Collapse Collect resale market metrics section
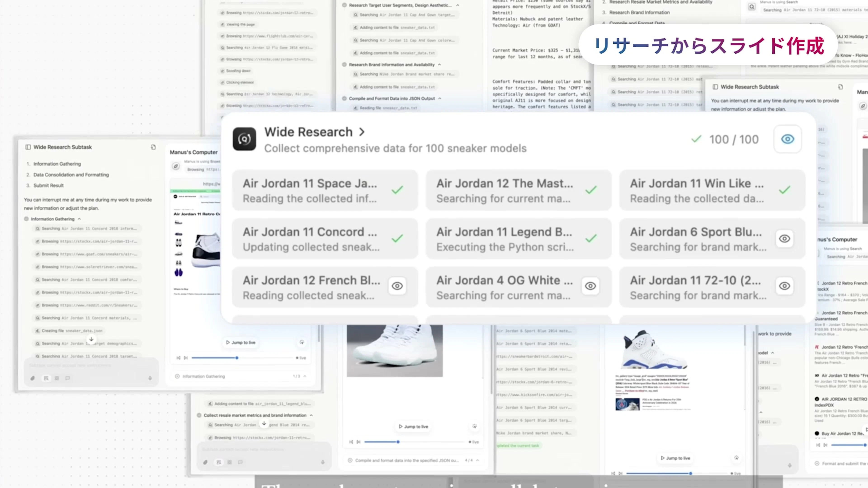The height and width of the screenshot is (488, 868). point(311,415)
